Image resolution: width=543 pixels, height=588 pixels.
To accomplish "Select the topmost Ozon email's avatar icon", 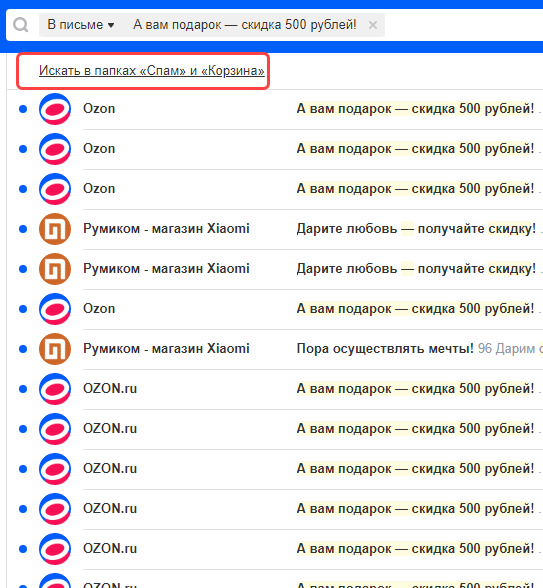I will tap(55, 109).
